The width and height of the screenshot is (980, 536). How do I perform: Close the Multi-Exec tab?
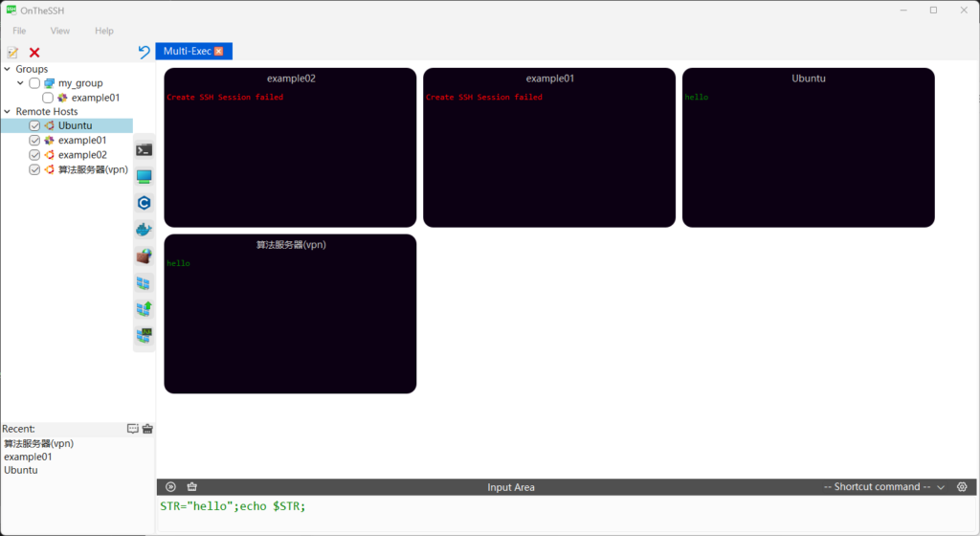pyautogui.click(x=219, y=52)
